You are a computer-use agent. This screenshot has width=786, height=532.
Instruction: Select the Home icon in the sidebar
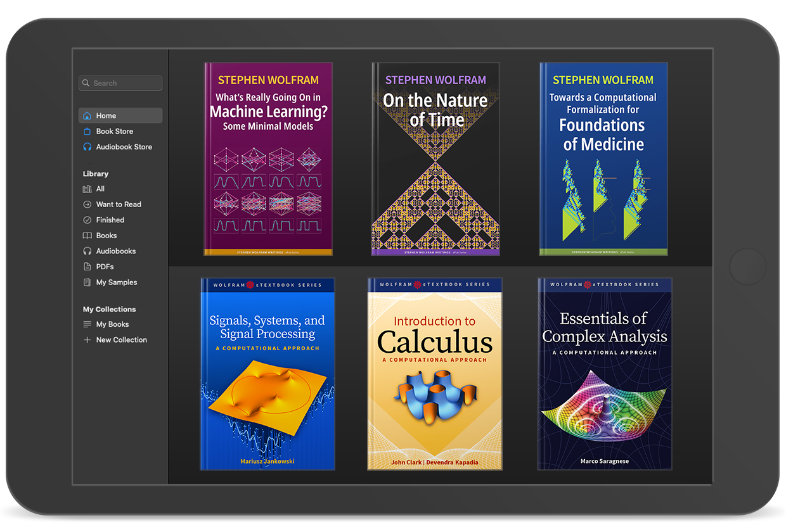87,115
